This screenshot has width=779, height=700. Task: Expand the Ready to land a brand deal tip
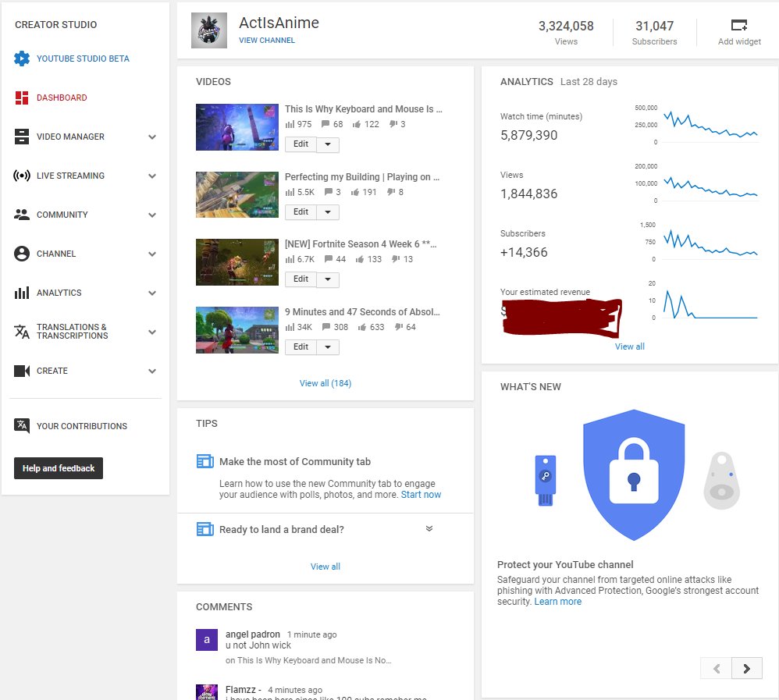(429, 528)
